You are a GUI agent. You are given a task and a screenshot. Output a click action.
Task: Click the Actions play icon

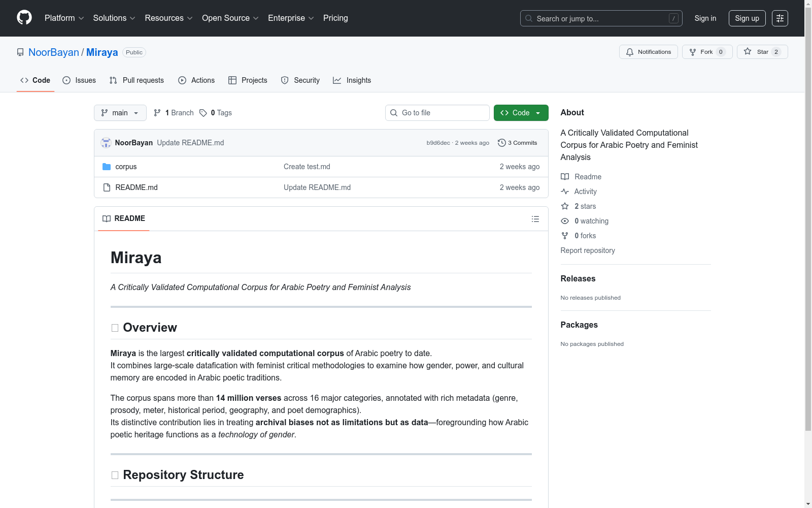pyautogui.click(x=182, y=80)
